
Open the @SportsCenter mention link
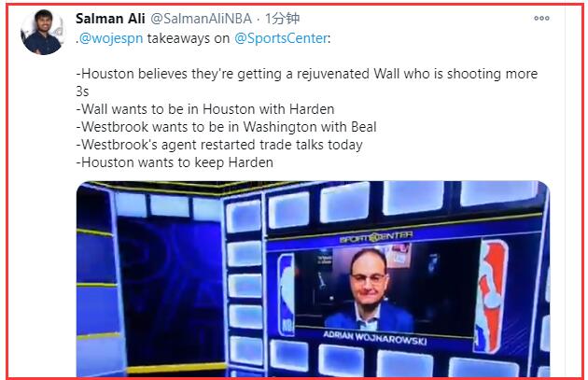tap(281, 38)
